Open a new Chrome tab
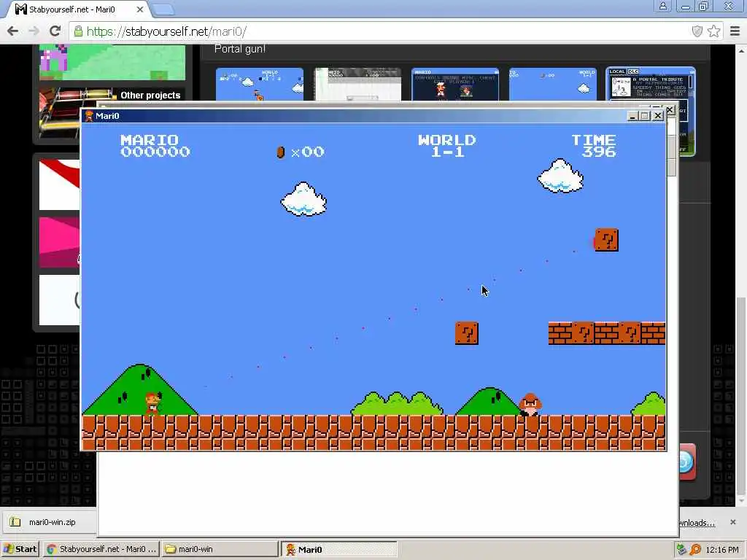The width and height of the screenshot is (747, 560). click(164, 9)
